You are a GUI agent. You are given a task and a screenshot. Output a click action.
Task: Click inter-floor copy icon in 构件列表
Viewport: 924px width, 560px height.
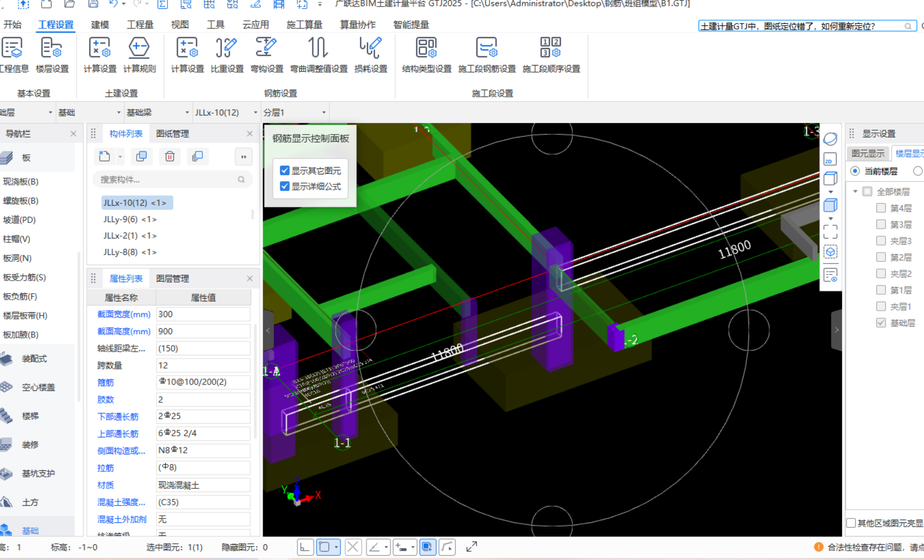click(197, 156)
